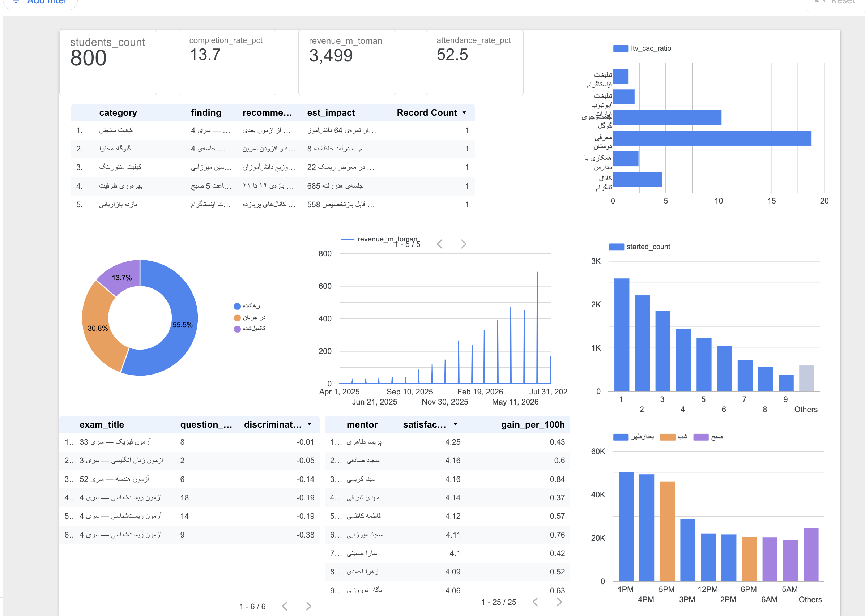Next page arrow beside 1 - 25 / 25
The height and width of the screenshot is (616, 865).
[x=559, y=602]
